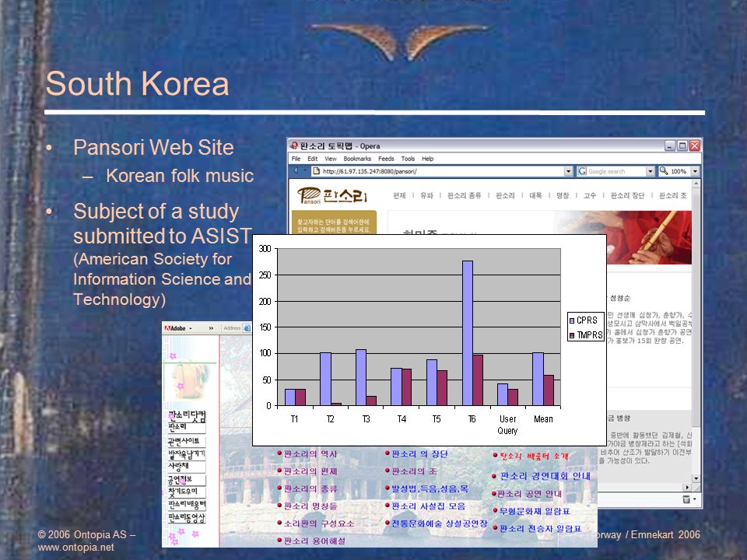Image resolution: width=747 pixels, height=560 pixels.
Task: Click the 명창 navigation link
Action: pos(563,195)
